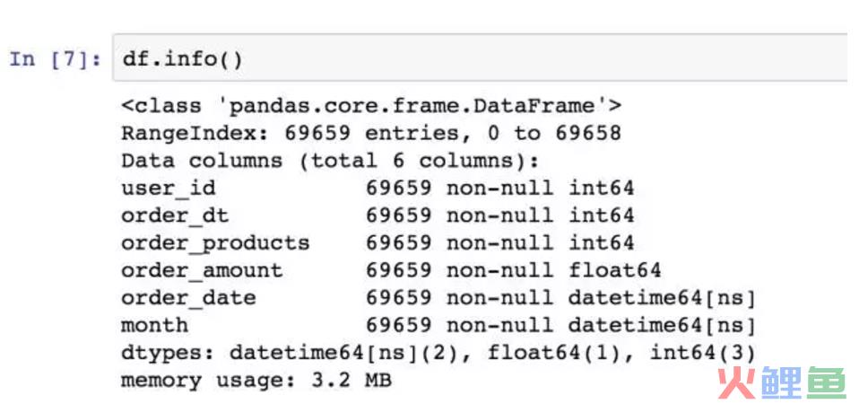Click the green fish character watermark
The height and width of the screenshot is (404, 868).
pos(826,382)
